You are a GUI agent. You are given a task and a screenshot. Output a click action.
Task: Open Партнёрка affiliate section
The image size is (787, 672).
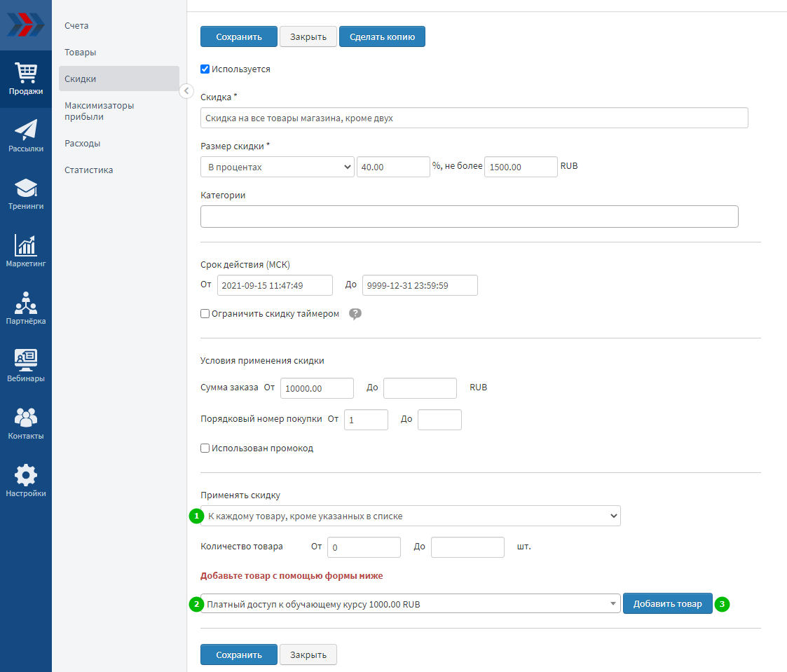pyautogui.click(x=26, y=308)
